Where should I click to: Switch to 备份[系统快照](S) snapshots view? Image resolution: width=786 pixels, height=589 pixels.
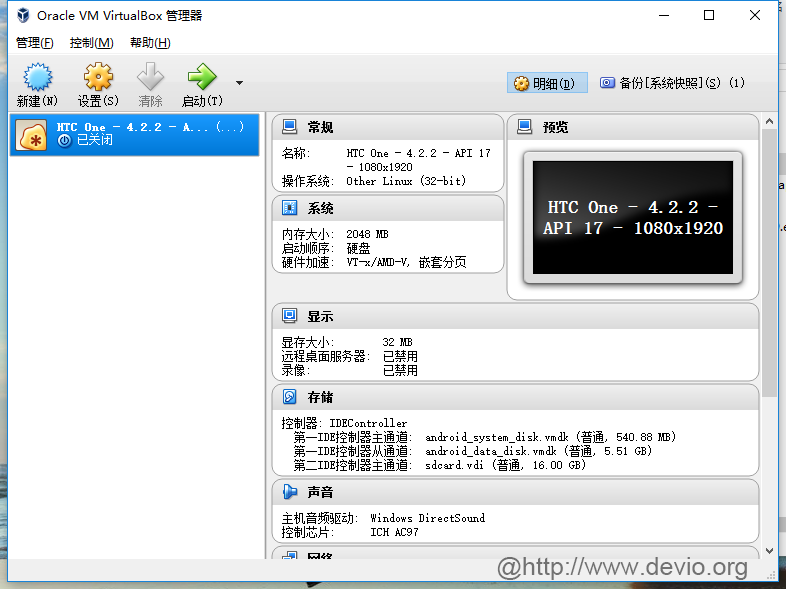(x=672, y=83)
